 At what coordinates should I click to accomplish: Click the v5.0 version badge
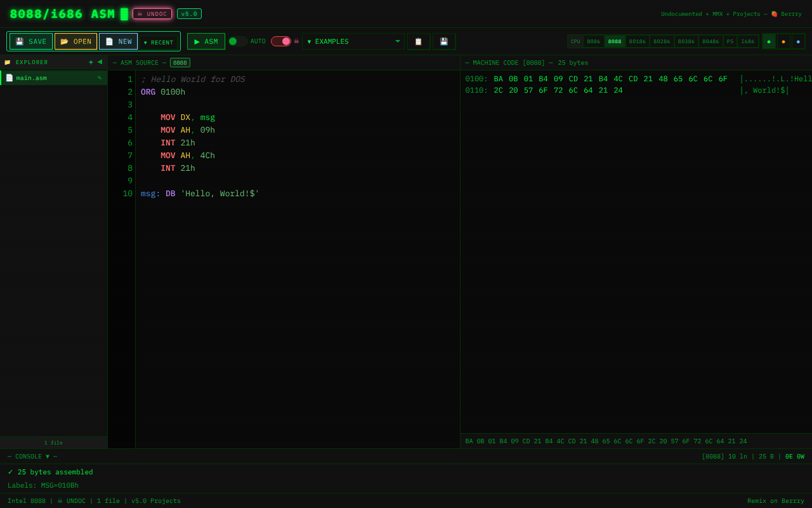tap(189, 13)
